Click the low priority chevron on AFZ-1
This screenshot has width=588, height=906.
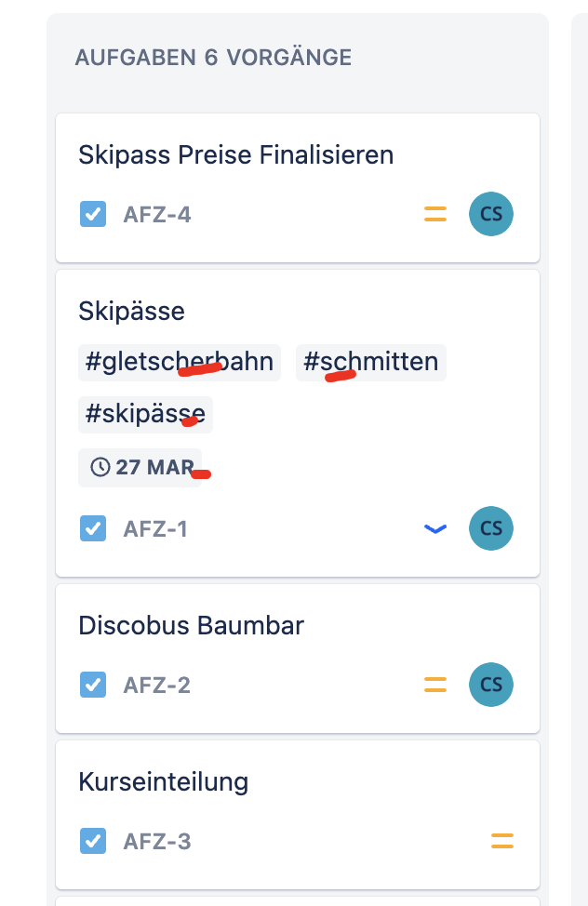[435, 528]
